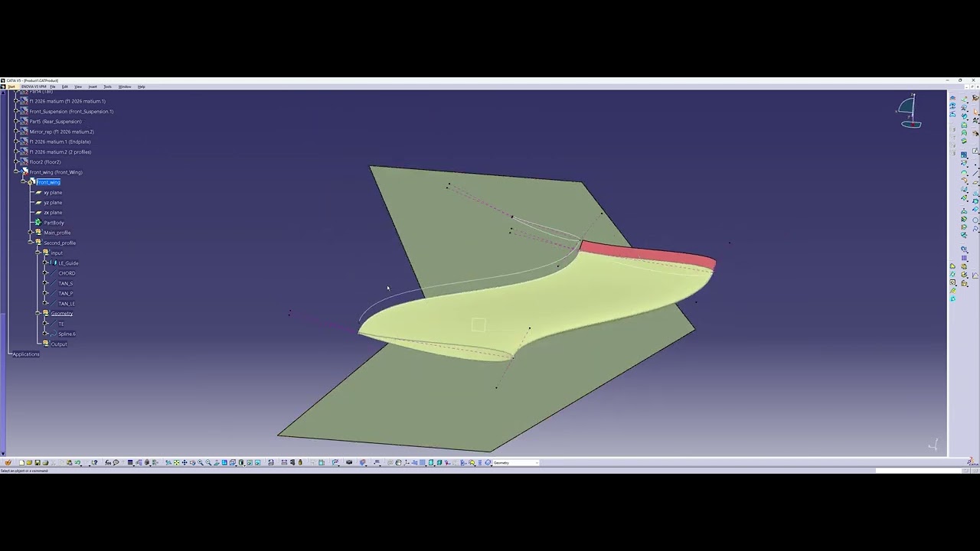The height and width of the screenshot is (551, 980).
Task: Click the 3D compass in the viewport corner
Action: point(909,112)
